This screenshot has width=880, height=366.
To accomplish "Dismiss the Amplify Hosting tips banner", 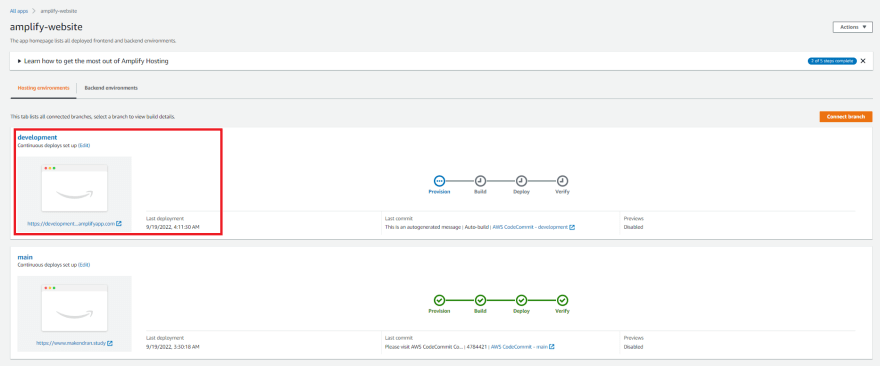I will 863,61.
